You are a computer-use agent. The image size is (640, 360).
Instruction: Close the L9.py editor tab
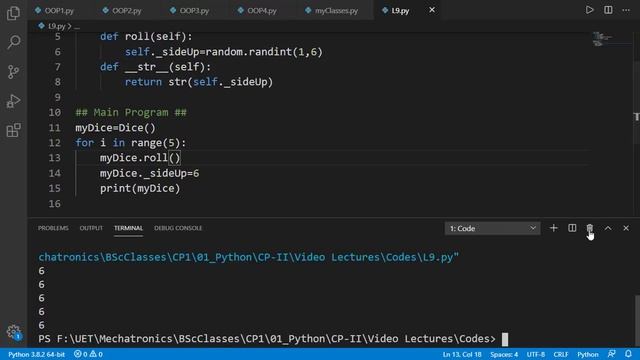[432, 10]
